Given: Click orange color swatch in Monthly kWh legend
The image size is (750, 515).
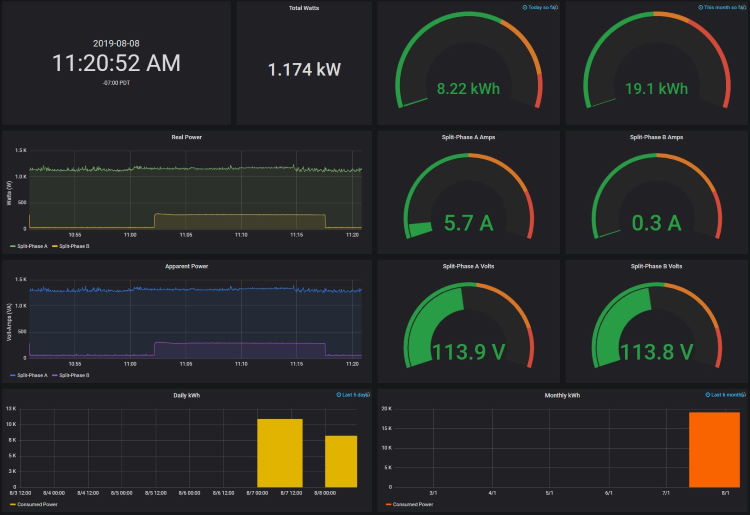Looking at the screenshot, I should [x=388, y=504].
